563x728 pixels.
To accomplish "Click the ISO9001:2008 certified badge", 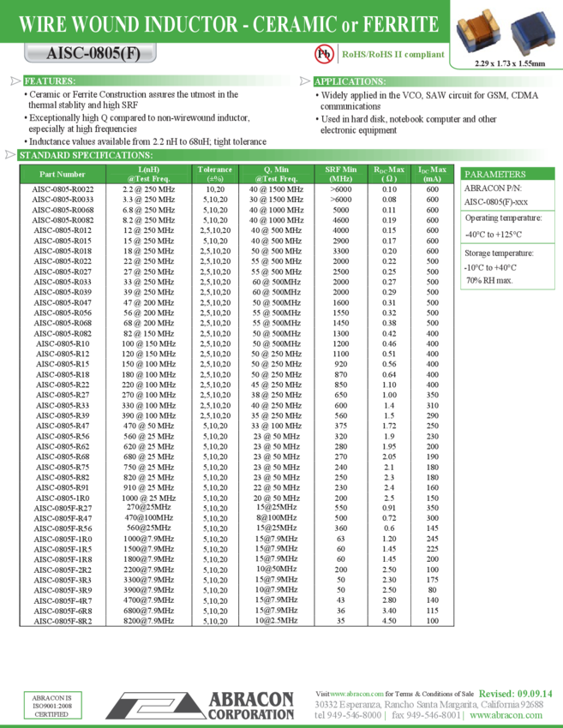I will tap(52, 707).
